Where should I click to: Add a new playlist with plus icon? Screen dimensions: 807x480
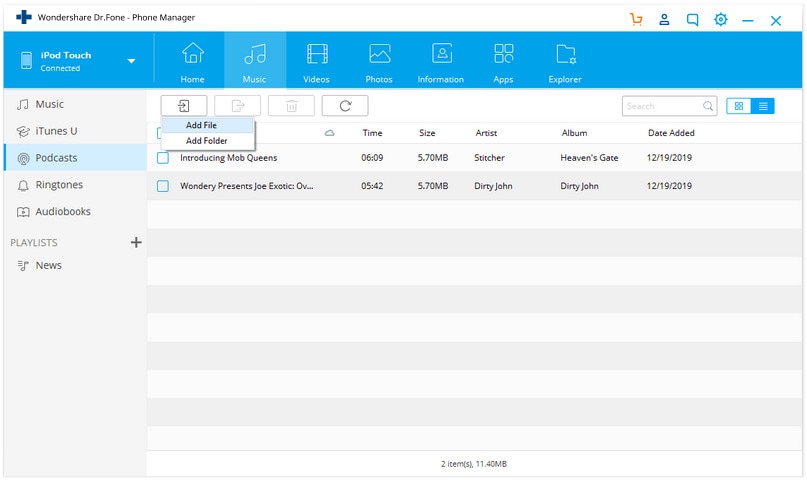point(136,242)
